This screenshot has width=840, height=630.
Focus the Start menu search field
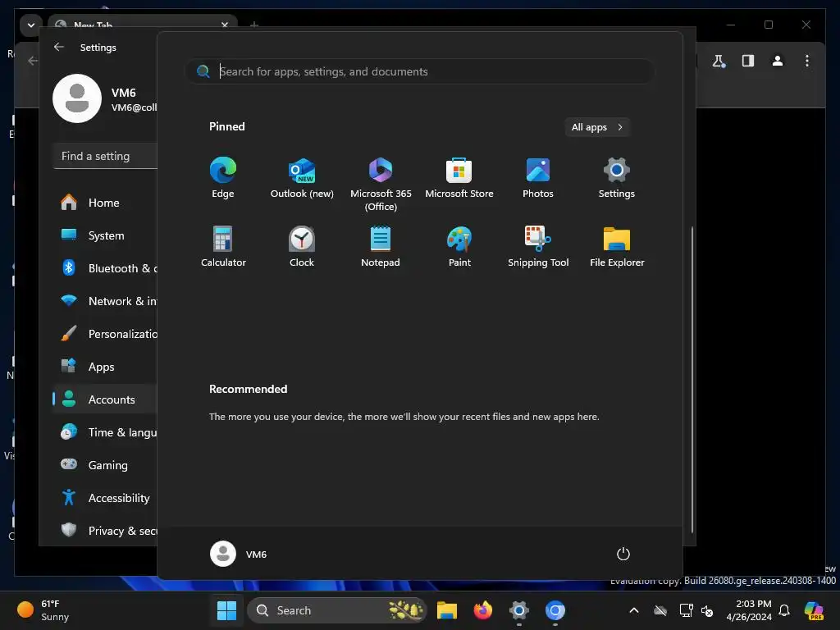(419, 71)
